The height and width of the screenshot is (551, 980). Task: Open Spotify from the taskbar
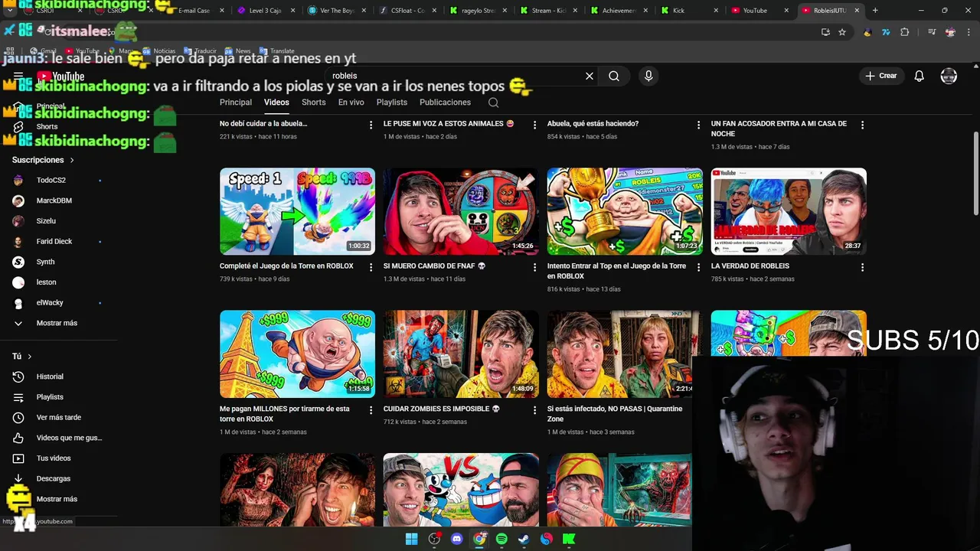point(501,539)
